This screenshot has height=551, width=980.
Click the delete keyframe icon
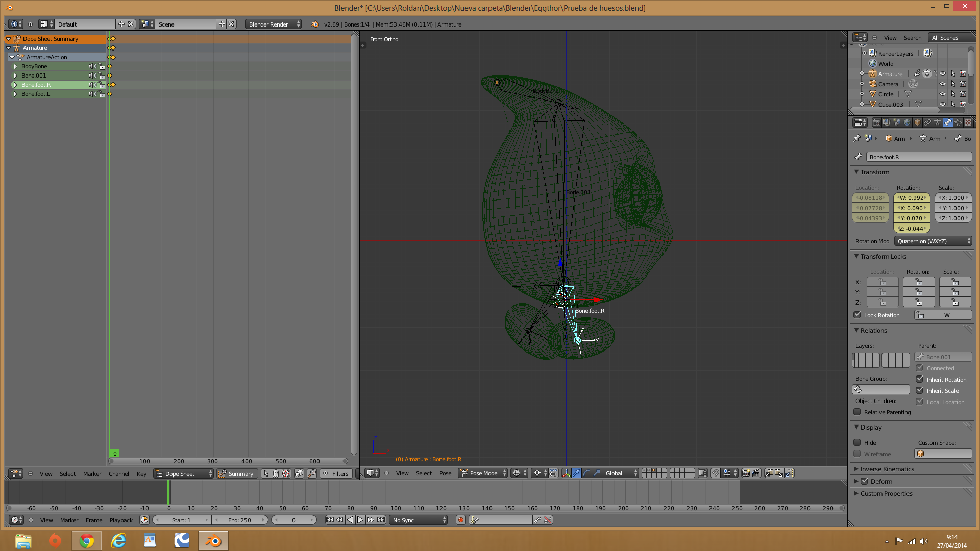(548, 520)
